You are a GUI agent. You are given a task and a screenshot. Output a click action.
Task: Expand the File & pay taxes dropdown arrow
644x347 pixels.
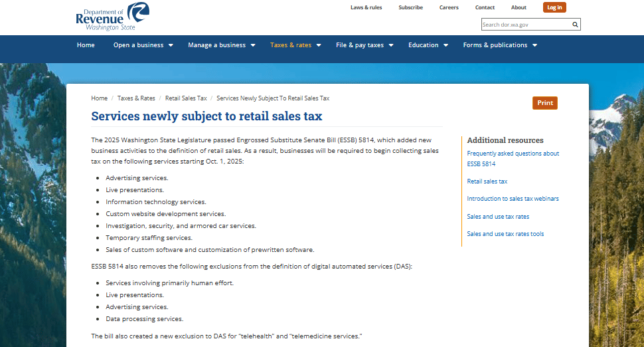[x=391, y=45]
